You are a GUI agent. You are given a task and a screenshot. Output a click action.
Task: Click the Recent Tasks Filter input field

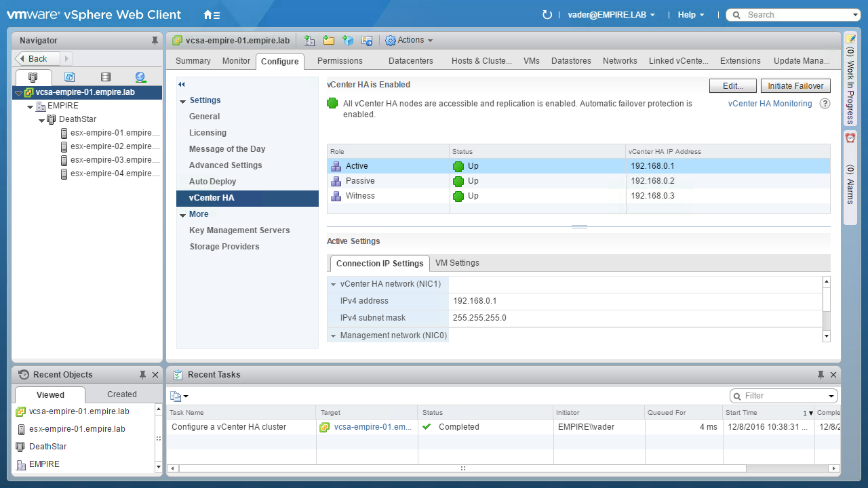pyautogui.click(x=784, y=396)
